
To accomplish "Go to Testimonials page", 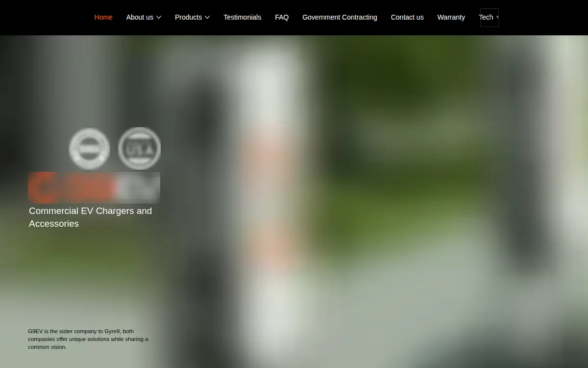I will click(x=242, y=17).
